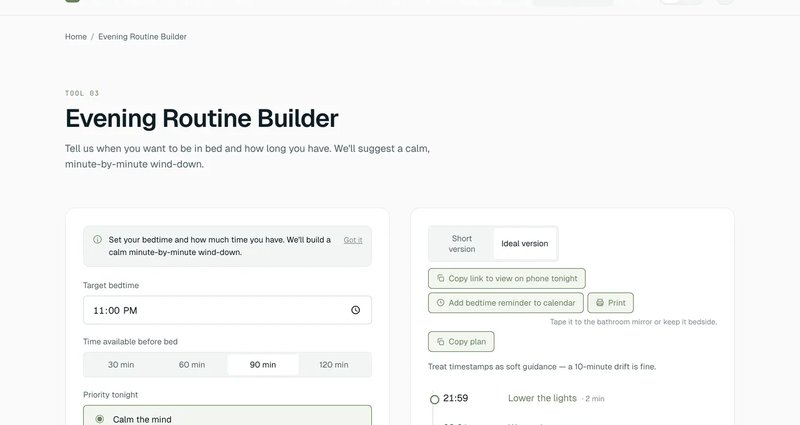The height and width of the screenshot is (425, 800).
Task: Click the Lower the lights step
Action: [x=542, y=398]
